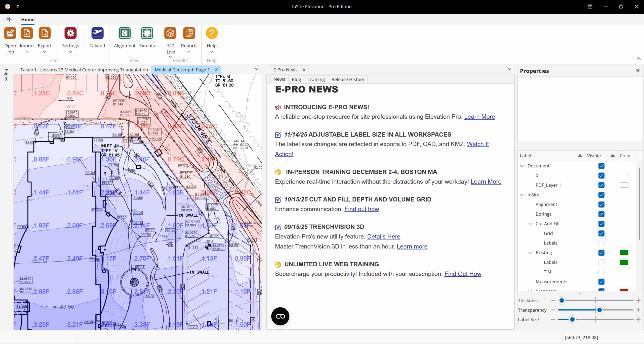The height and width of the screenshot is (344, 644).
Task: Open the Reports tool
Action: (x=189, y=33)
